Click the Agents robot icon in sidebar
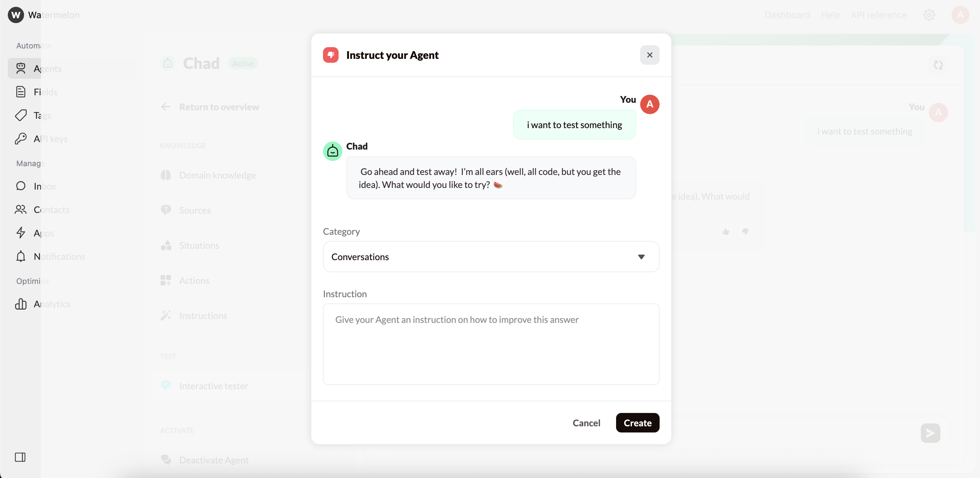The width and height of the screenshot is (980, 478). [x=20, y=69]
